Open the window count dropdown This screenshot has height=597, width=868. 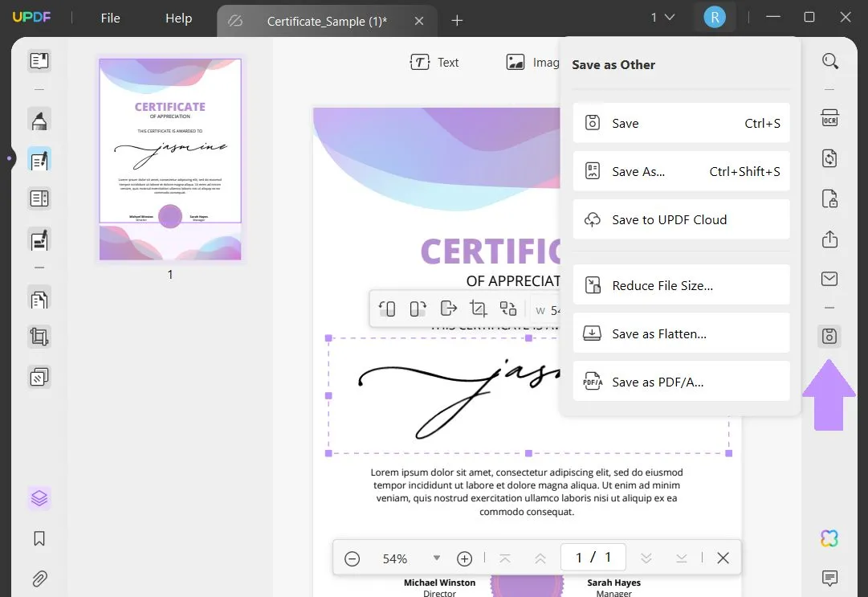tap(662, 18)
